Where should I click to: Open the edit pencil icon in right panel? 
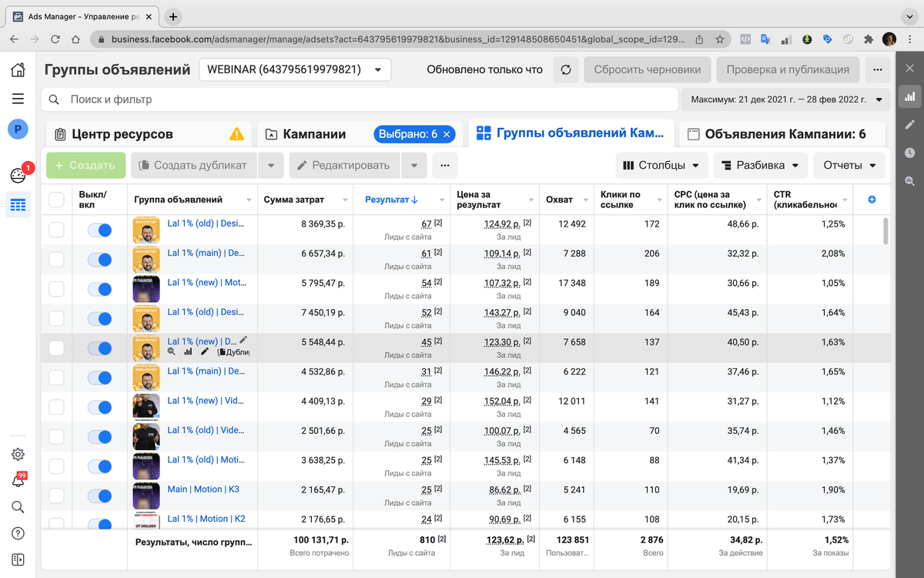910,125
